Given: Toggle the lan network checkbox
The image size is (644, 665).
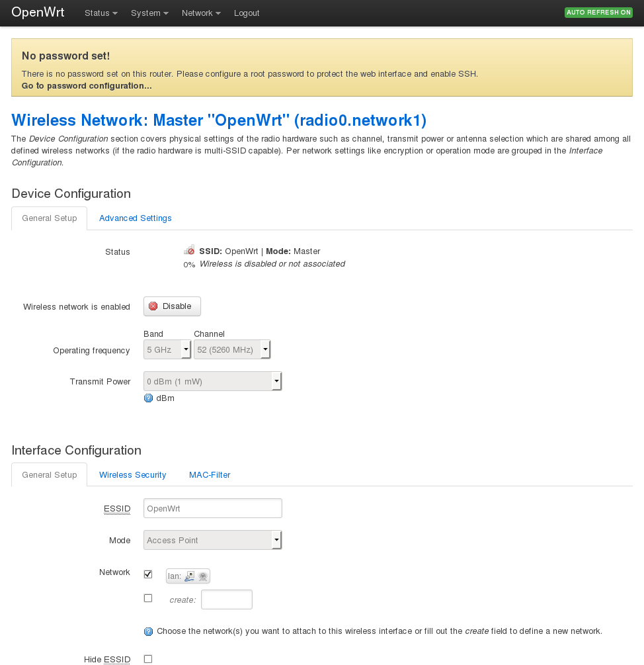Looking at the screenshot, I should tap(148, 574).
